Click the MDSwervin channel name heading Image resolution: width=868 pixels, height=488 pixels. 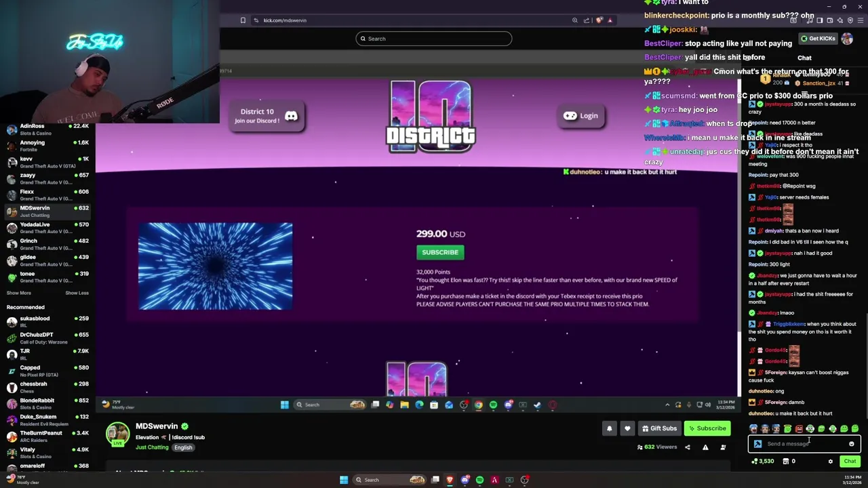coord(157,426)
